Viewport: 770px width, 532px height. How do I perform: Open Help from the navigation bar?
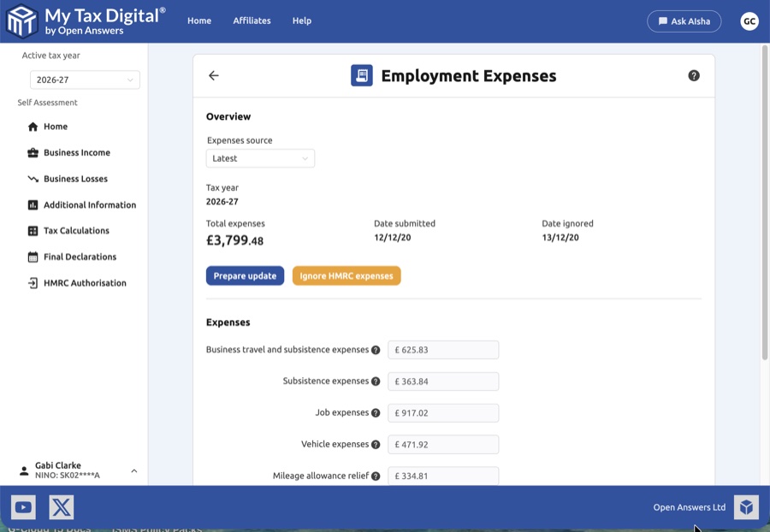(301, 21)
